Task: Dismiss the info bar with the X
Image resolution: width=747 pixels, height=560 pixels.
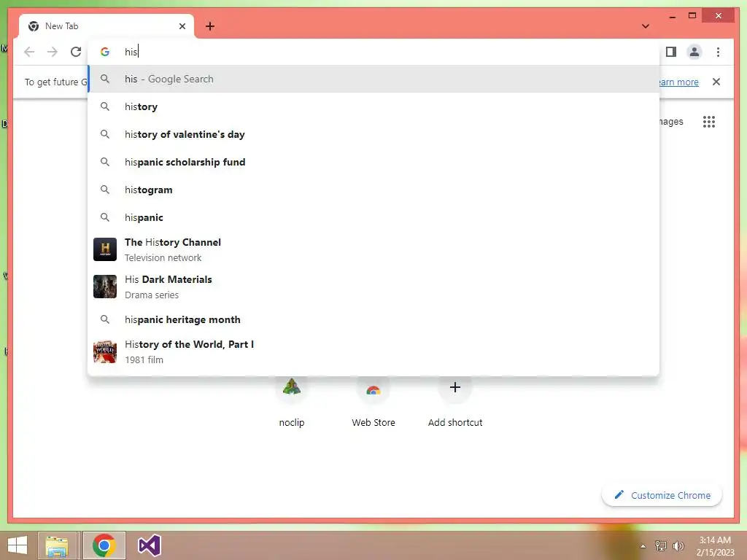Action: click(x=716, y=82)
